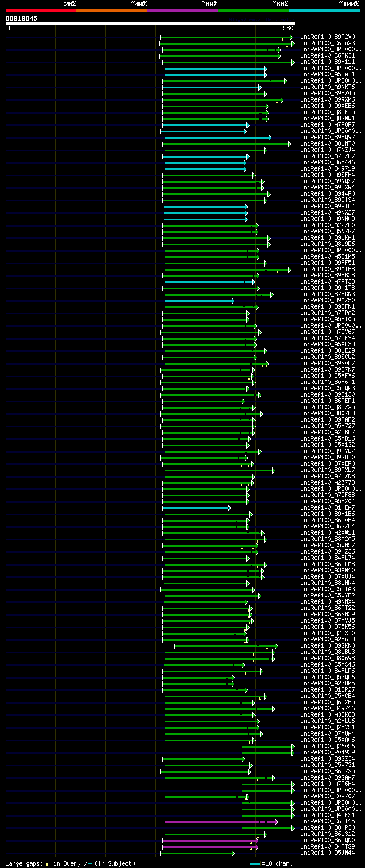This screenshot has height=868, width=365.
Task: Select hit label UniRef100_B9H1B6
Action: (327, 514)
